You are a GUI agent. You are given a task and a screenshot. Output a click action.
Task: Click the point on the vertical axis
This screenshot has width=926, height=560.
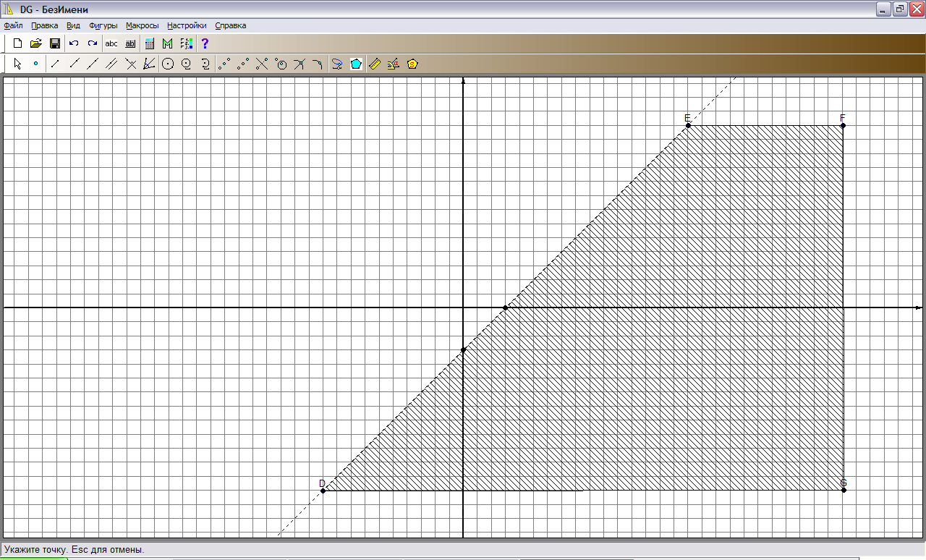point(463,350)
